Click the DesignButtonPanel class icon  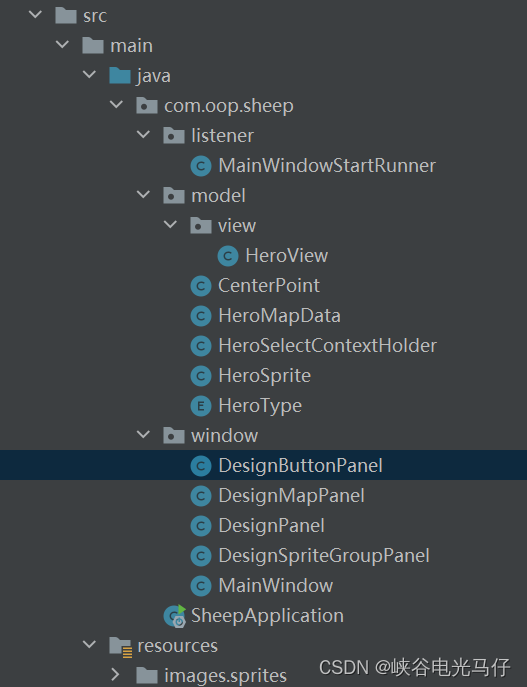point(201,466)
